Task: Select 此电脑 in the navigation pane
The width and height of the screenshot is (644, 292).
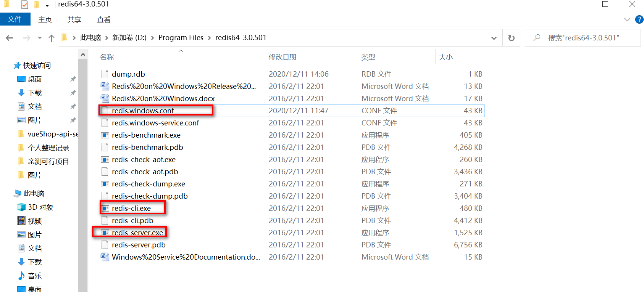Action: pos(34,194)
